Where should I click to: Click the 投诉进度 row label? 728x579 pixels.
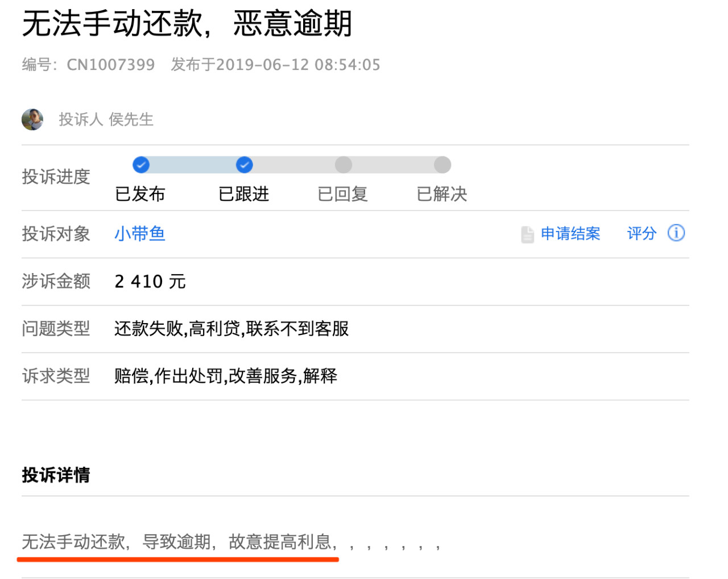(56, 177)
